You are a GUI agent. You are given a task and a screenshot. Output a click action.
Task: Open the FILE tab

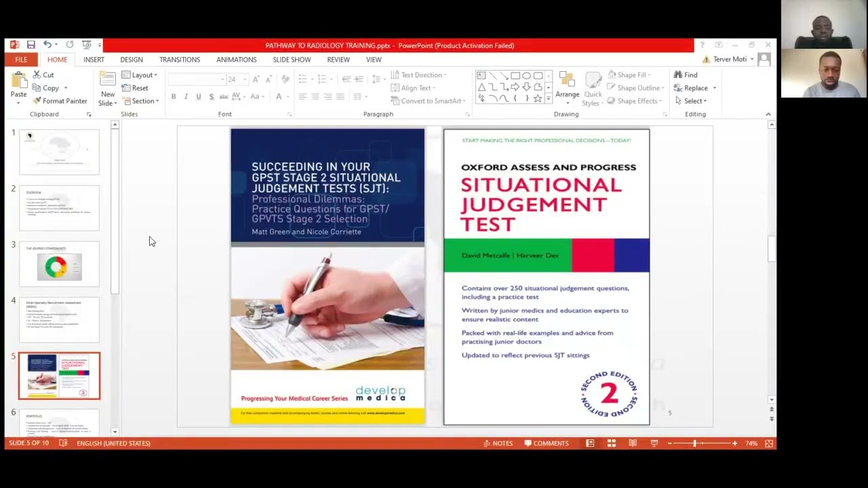21,60
